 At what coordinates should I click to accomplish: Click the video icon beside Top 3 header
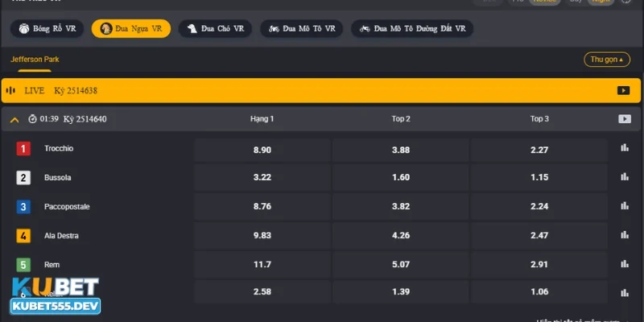tap(624, 119)
